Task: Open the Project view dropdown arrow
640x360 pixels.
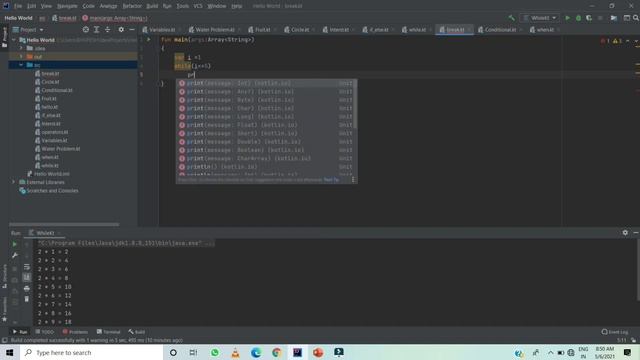Action: 41,30
